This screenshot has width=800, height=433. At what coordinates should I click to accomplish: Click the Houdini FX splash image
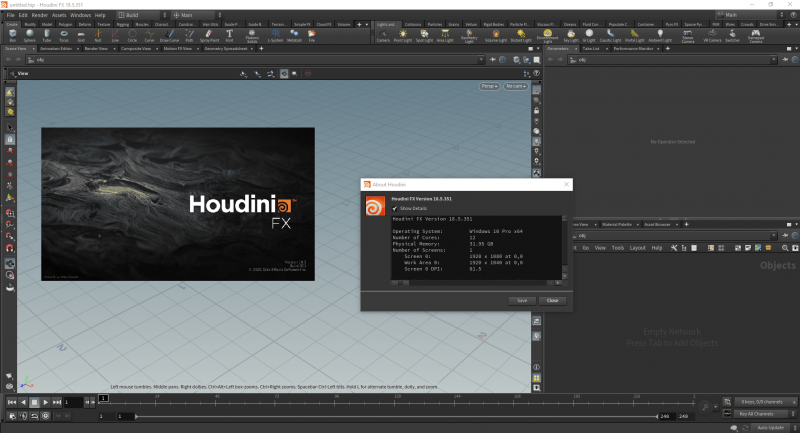[178, 204]
